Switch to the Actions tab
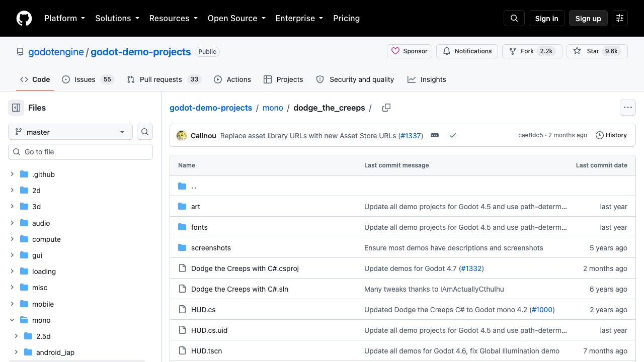The width and height of the screenshot is (644, 362). pyautogui.click(x=232, y=79)
